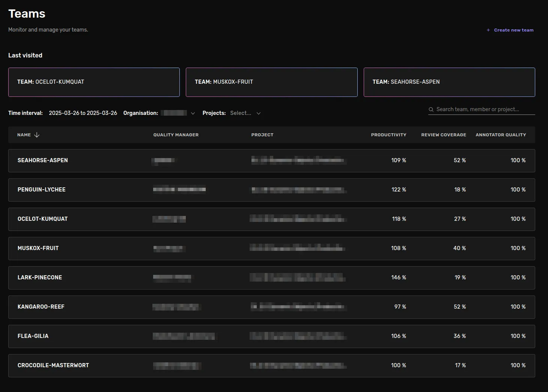Viewport: 548px width, 392px height.
Task: Open the KANGAROO-REEF team row
Action: tap(271, 307)
